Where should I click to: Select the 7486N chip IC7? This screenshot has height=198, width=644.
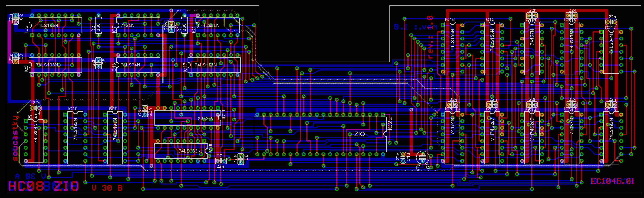click(x=138, y=25)
